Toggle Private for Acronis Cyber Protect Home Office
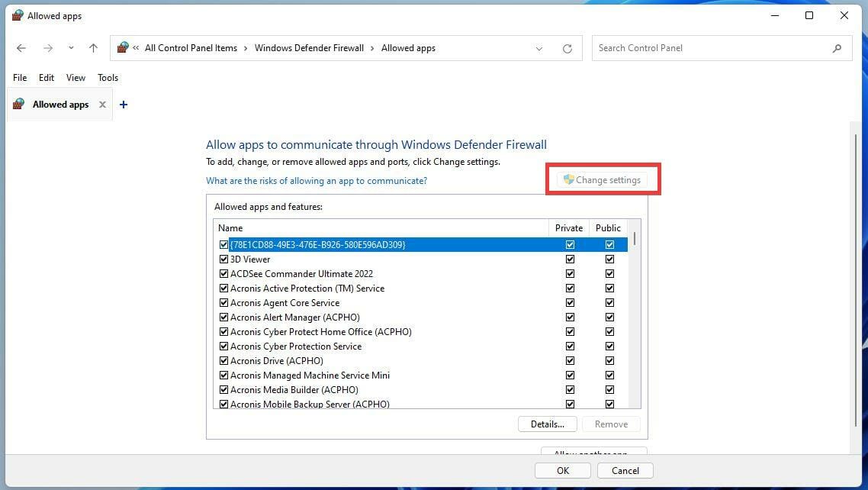Viewport: 868px width, 490px height. click(570, 332)
